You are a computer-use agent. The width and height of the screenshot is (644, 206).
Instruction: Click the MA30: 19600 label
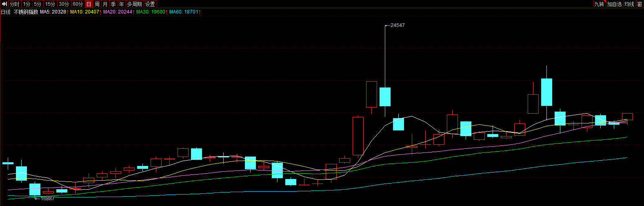[152, 12]
